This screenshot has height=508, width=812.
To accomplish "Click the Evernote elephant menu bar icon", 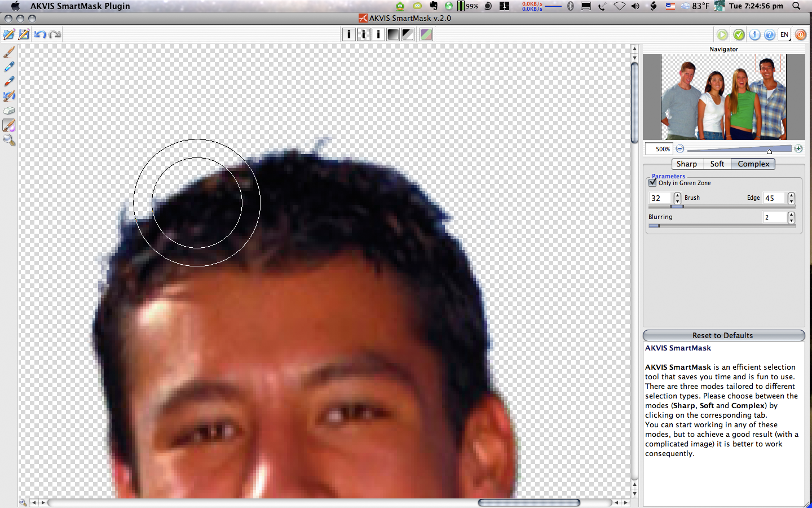I will coord(433,6).
